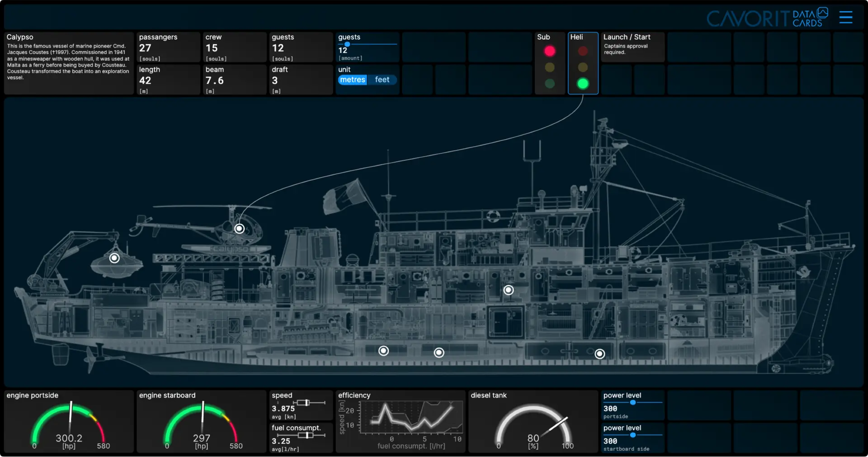Select the mid-ship cabin hotspot marker
This screenshot has width=868, height=457.
coord(508,290)
